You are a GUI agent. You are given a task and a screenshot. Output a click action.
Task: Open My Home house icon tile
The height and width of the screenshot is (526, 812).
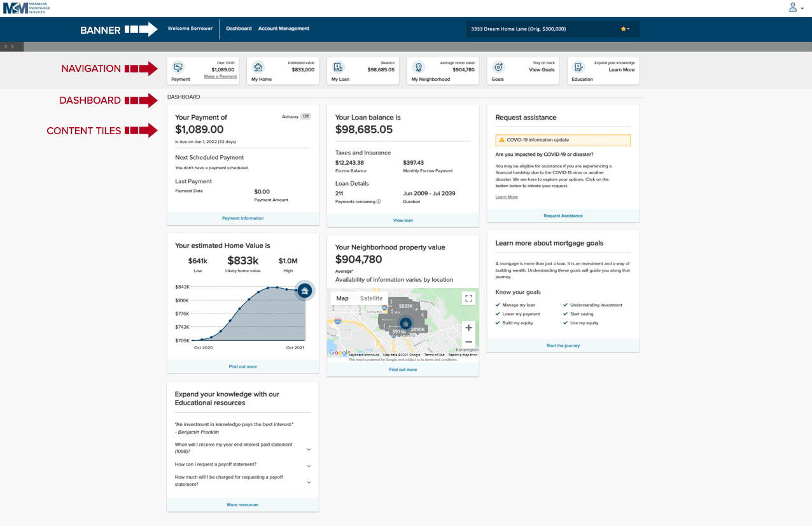pyautogui.click(x=258, y=67)
